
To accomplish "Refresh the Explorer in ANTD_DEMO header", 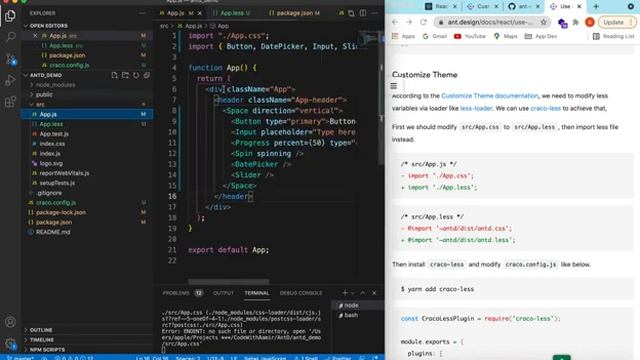I will 136,75.
